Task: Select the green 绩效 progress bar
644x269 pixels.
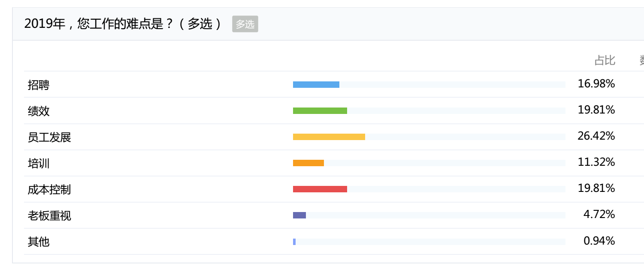Action: pyautogui.click(x=320, y=111)
